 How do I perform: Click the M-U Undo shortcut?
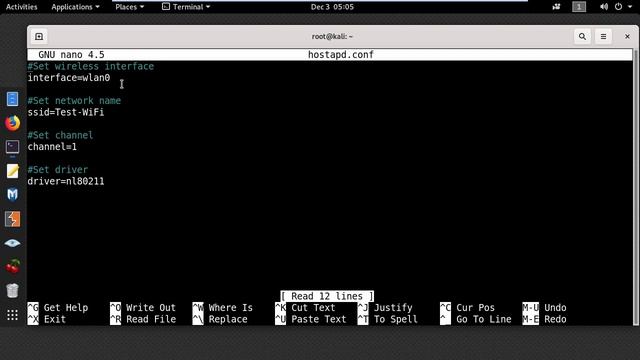[544, 308]
